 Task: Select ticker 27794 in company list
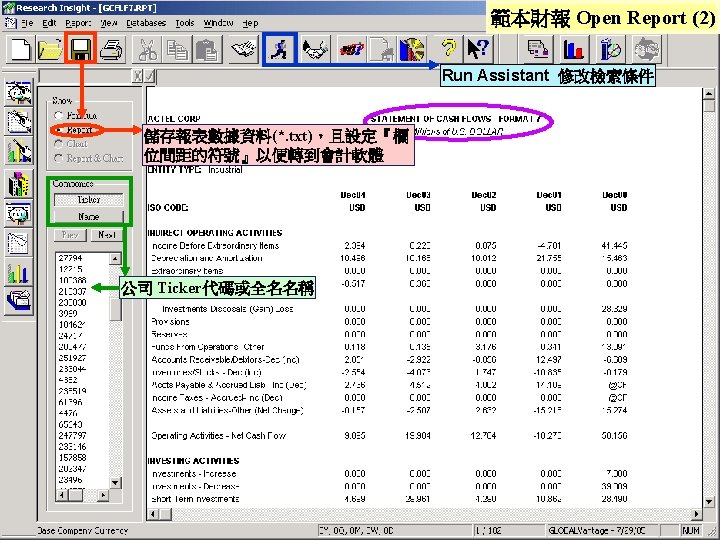point(70,258)
